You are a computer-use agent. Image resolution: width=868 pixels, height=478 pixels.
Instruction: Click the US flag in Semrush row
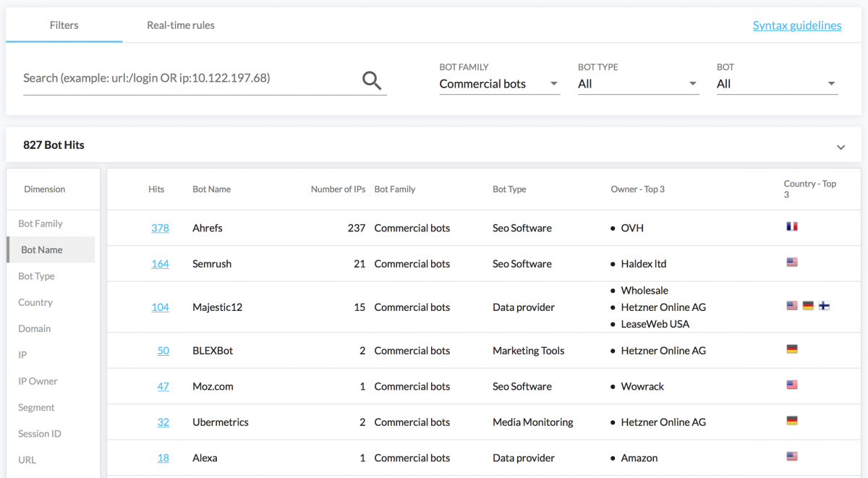click(x=792, y=262)
